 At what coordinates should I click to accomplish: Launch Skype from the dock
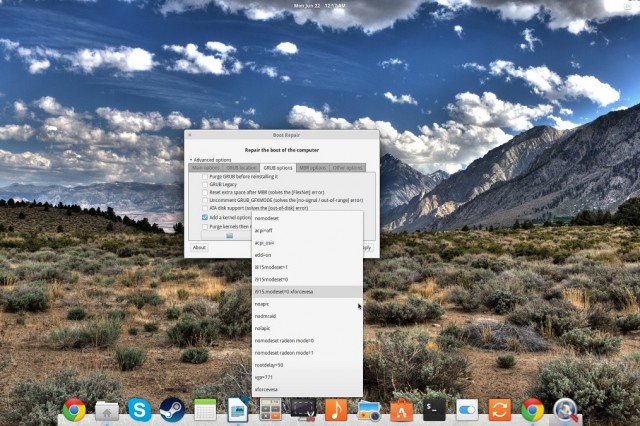tap(139, 409)
